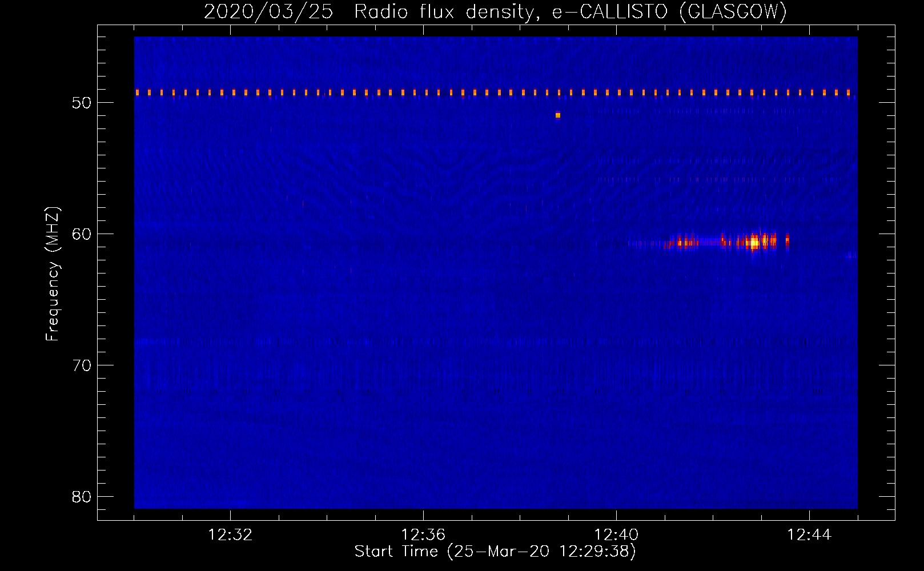Click the isolated orange spot near 51 MHz
924x571 pixels.
coord(558,115)
